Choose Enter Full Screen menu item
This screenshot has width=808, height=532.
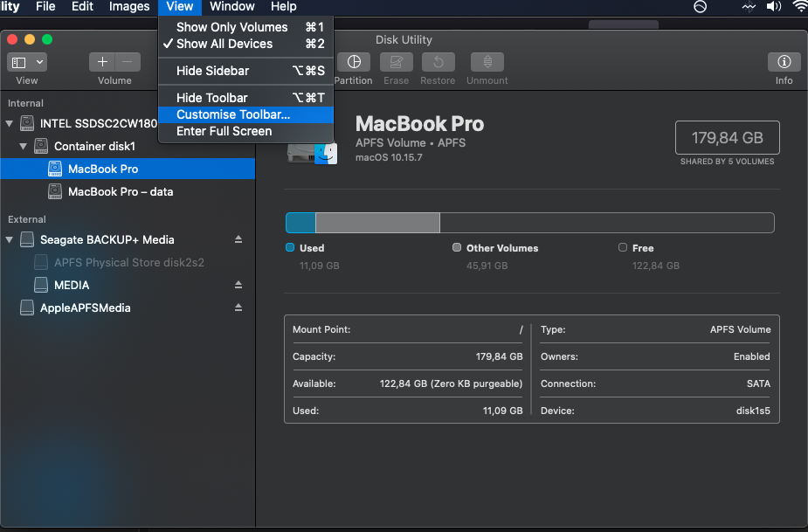pos(246,131)
